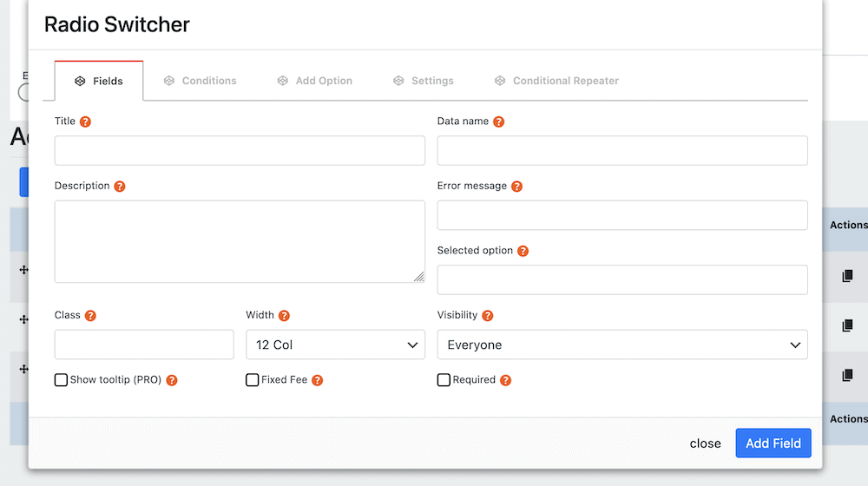Click the help icon beside Visibility
Screen dimensions: 868x486
487,316
